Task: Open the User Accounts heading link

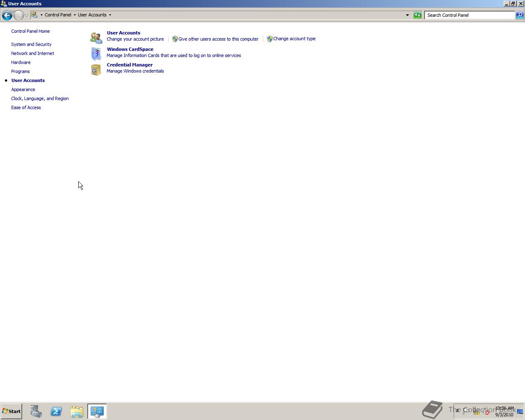Action: (123, 33)
